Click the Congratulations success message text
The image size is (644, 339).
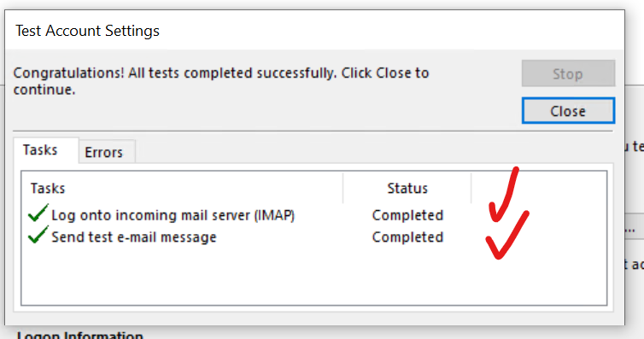pos(221,81)
